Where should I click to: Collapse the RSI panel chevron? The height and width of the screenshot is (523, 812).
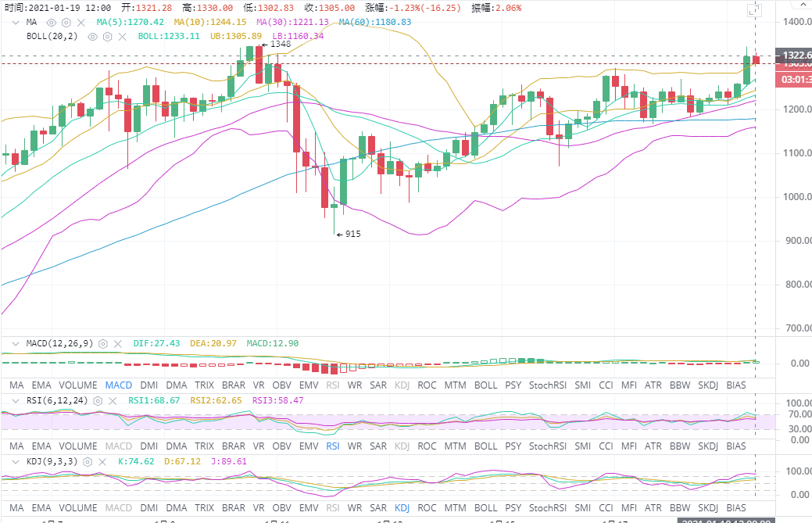(16, 400)
